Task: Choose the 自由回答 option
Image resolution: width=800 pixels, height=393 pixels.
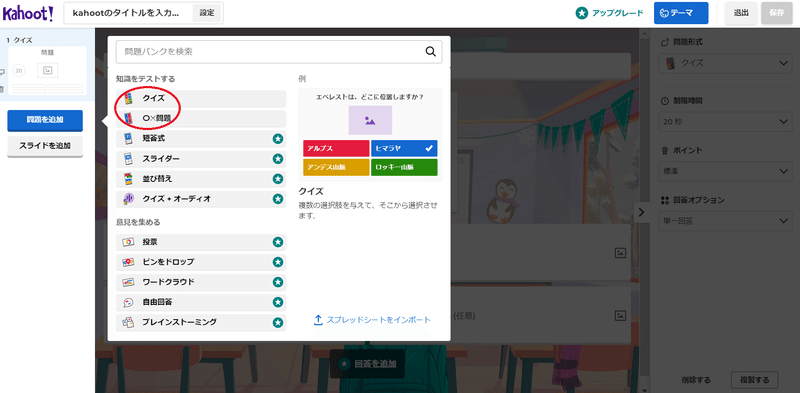Action: [x=201, y=302]
